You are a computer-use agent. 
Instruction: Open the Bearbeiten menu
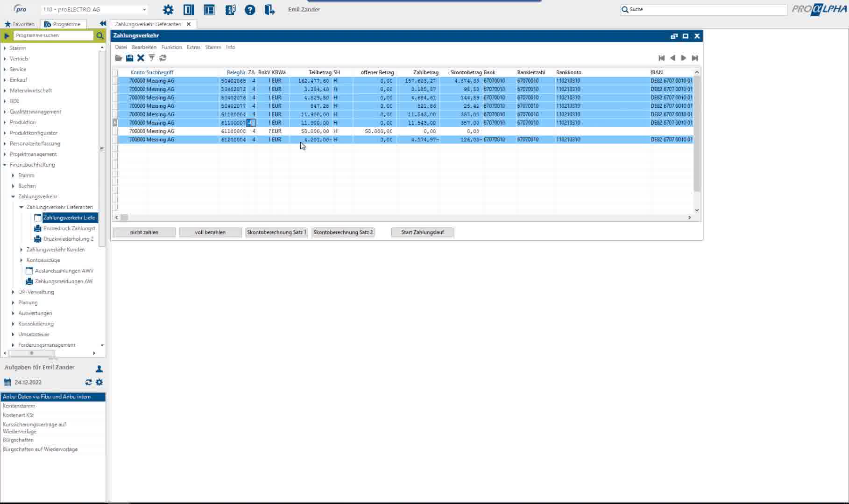(144, 47)
